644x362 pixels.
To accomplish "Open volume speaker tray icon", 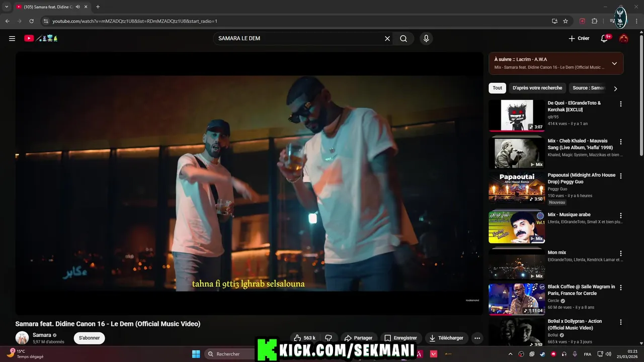I will (608, 354).
